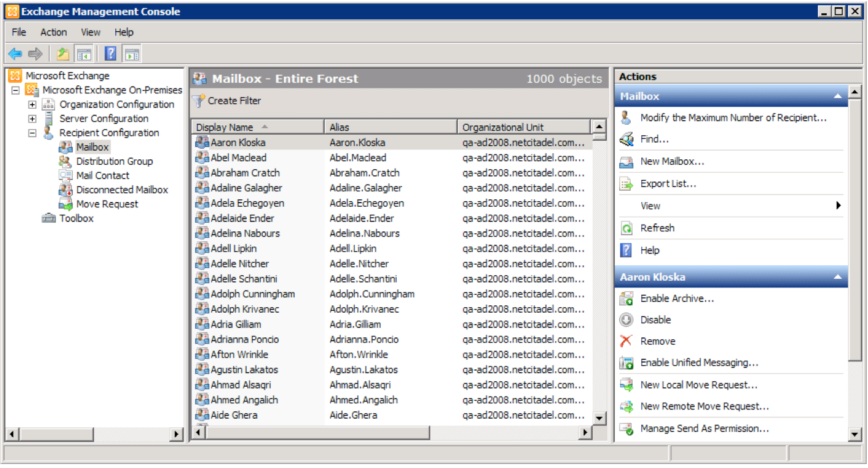The height and width of the screenshot is (468, 868).
Task: Click the New Mailbox action icon
Action: point(626,161)
